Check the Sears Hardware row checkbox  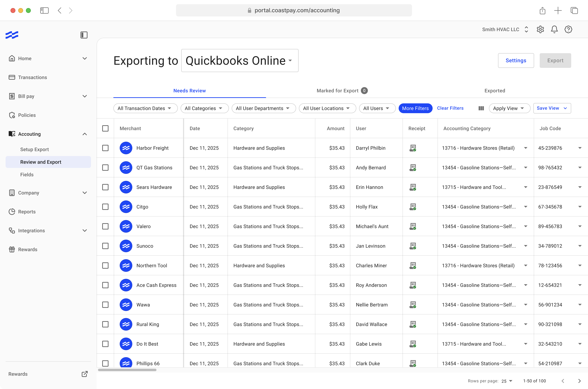(105, 187)
